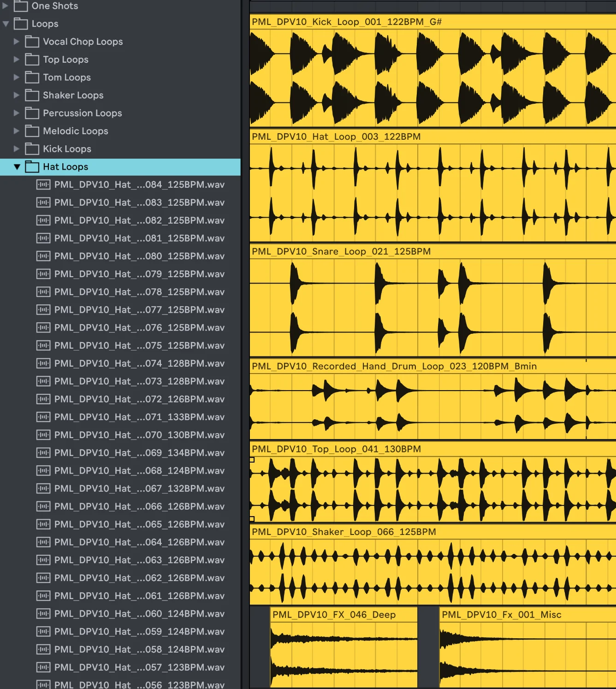Image resolution: width=616 pixels, height=689 pixels.
Task: Click the Top_Loop_041 clip's top-left handle
Action: click(x=252, y=460)
